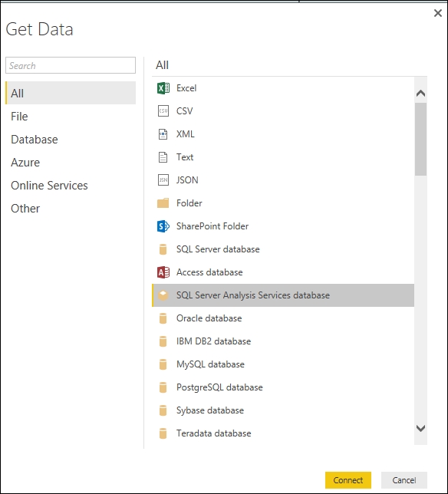
Task: Select Oracle database text
Action: click(x=209, y=318)
